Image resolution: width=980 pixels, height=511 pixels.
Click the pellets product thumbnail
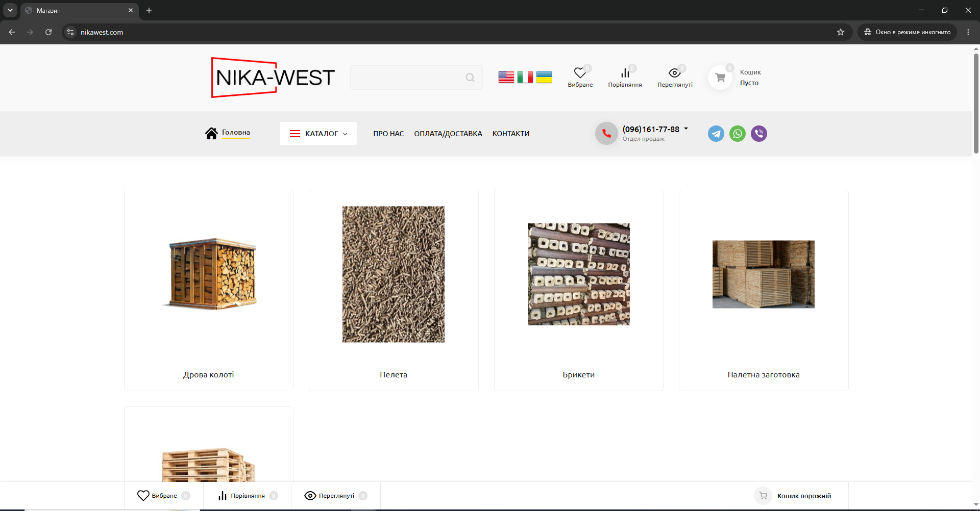[394, 274]
